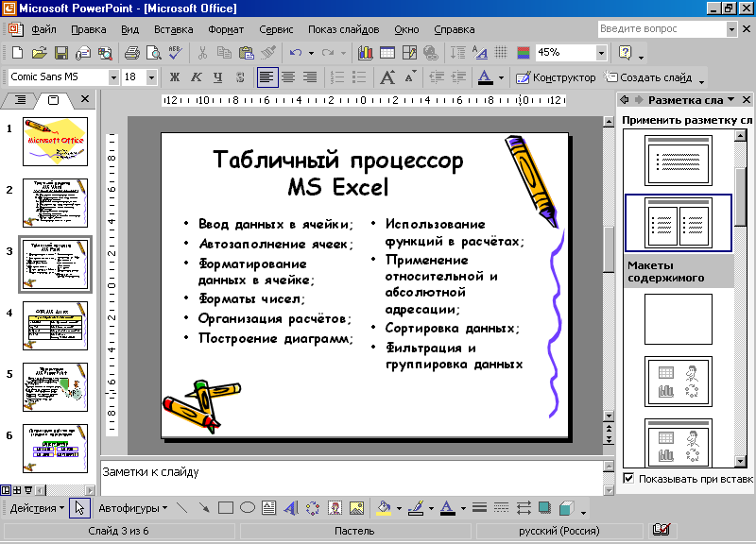The width and height of the screenshot is (756, 544).
Task: Click the Заметки к слайду notes area
Action: [352, 478]
